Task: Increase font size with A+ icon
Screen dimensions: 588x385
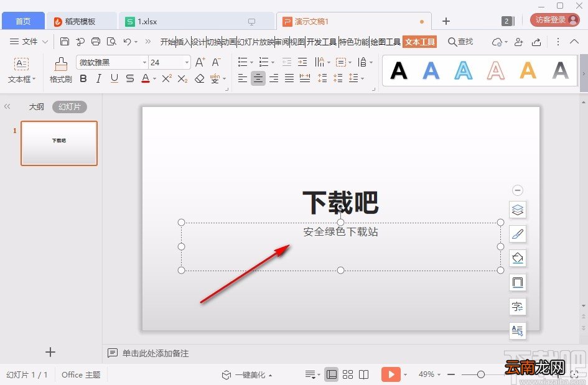Action: click(x=200, y=62)
